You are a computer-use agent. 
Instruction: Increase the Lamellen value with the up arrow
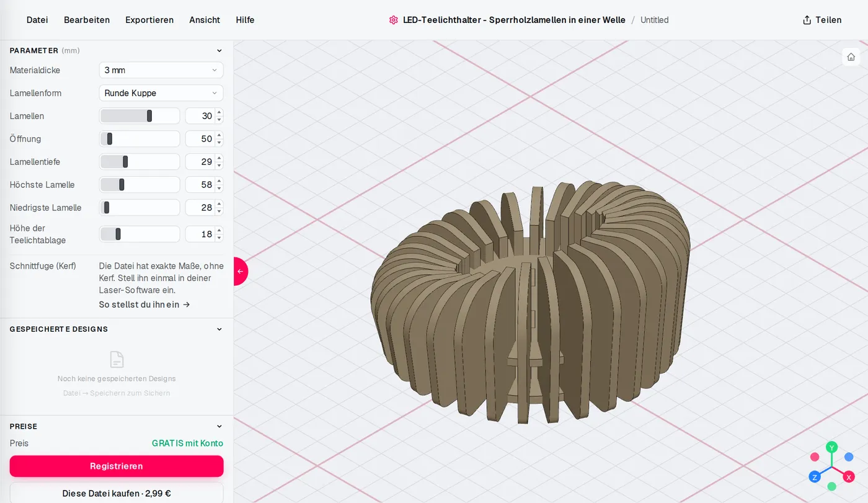pyautogui.click(x=219, y=112)
